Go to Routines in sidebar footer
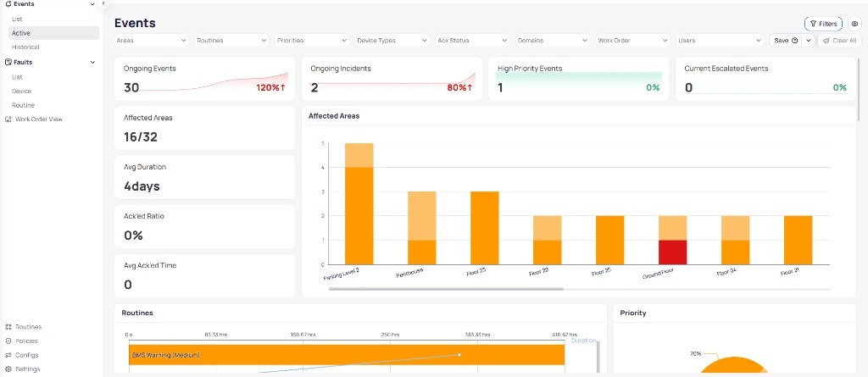This screenshot has height=377, width=868. click(x=28, y=327)
